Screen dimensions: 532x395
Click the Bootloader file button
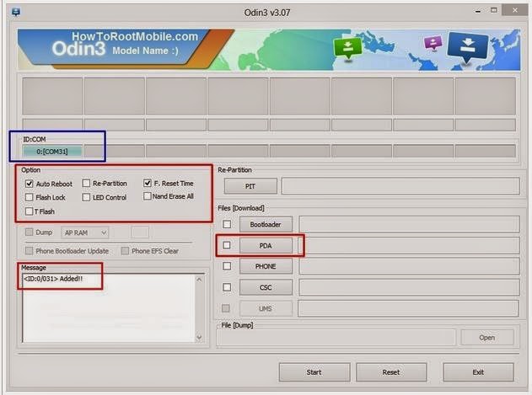point(266,225)
